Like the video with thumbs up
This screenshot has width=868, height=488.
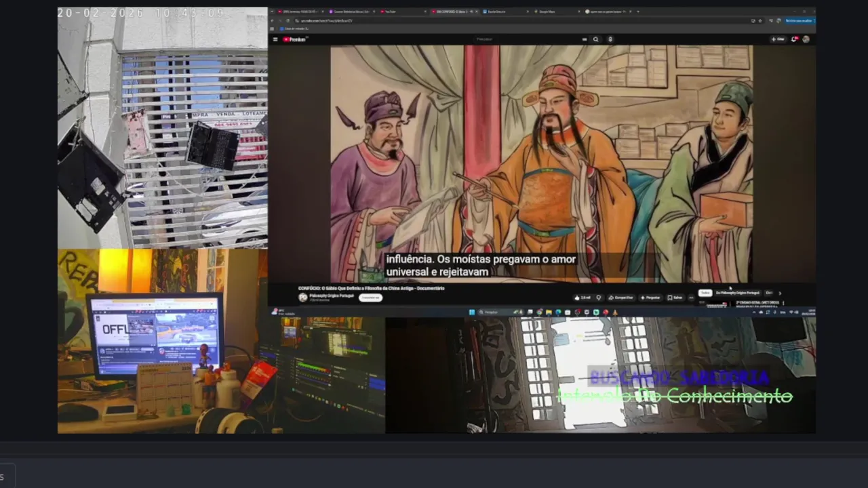pyautogui.click(x=582, y=298)
